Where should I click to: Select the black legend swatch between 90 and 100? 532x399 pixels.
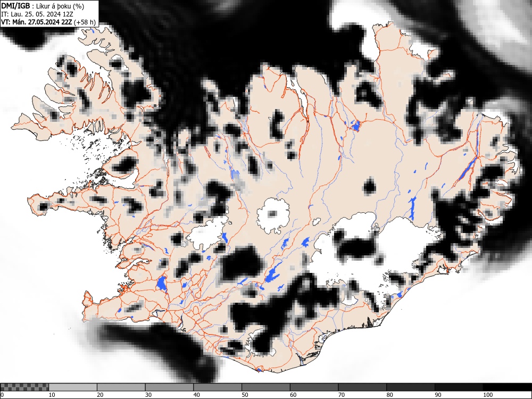pos(459,387)
